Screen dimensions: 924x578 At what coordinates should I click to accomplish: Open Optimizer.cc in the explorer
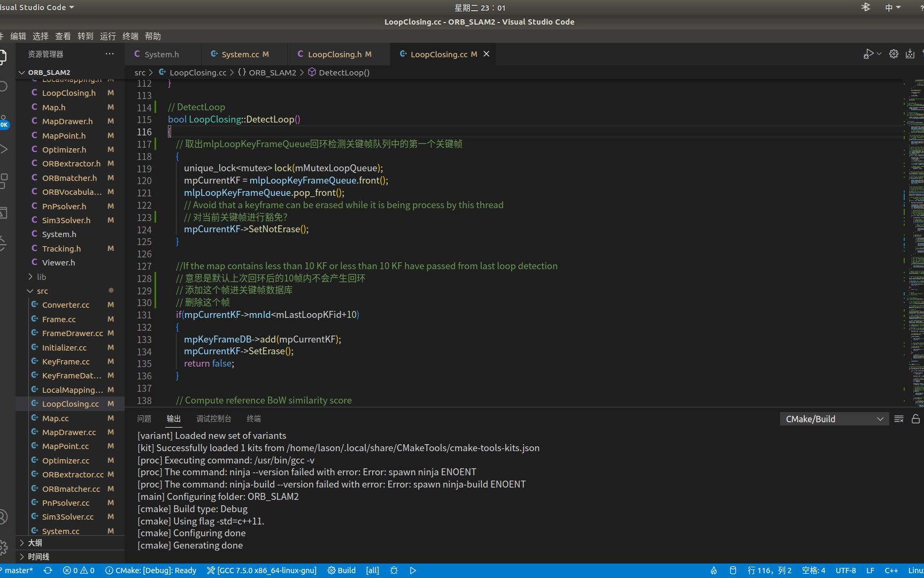point(70,460)
